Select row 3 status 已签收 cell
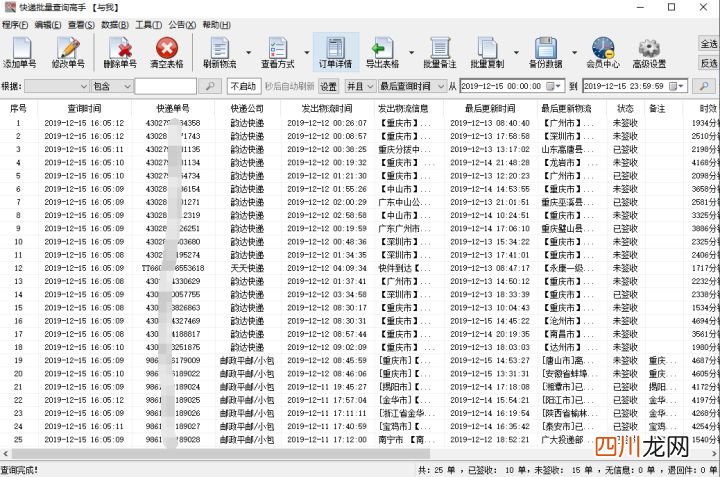The height and width of the screenshot is (477, 720). tap(625, 149)
